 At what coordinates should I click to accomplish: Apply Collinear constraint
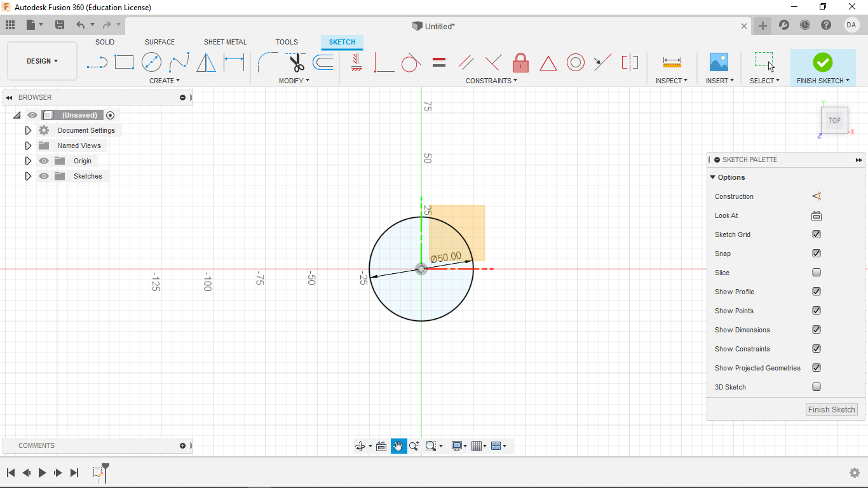click(602, 62)
